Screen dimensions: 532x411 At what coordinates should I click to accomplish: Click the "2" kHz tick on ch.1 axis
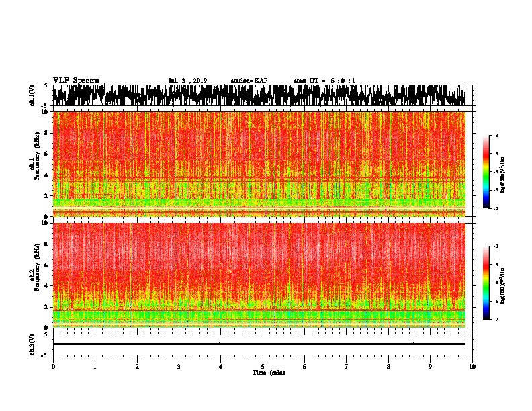pos(46,196)
